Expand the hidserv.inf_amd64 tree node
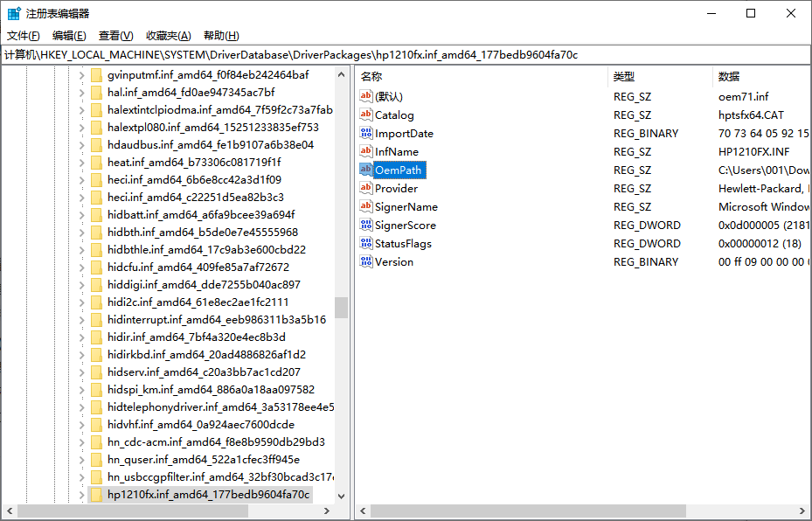This screenshot has height=521, width=812. coord(81,372)
